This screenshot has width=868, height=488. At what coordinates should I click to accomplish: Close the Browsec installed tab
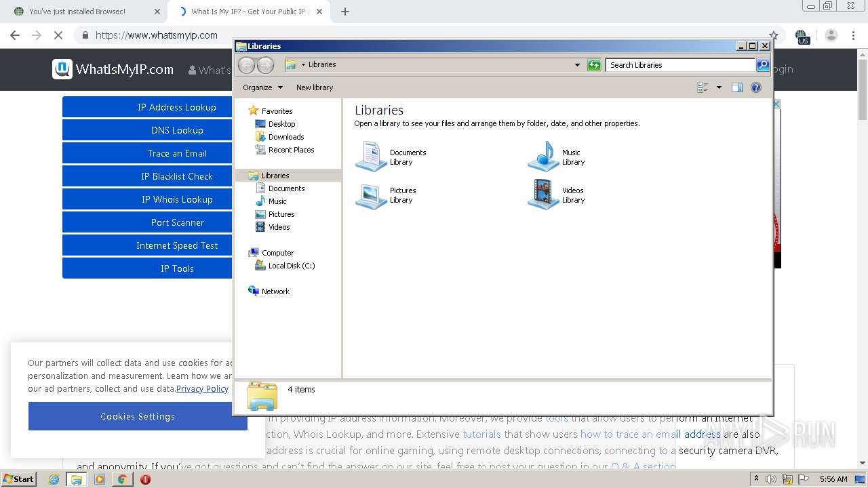point(157,12)
